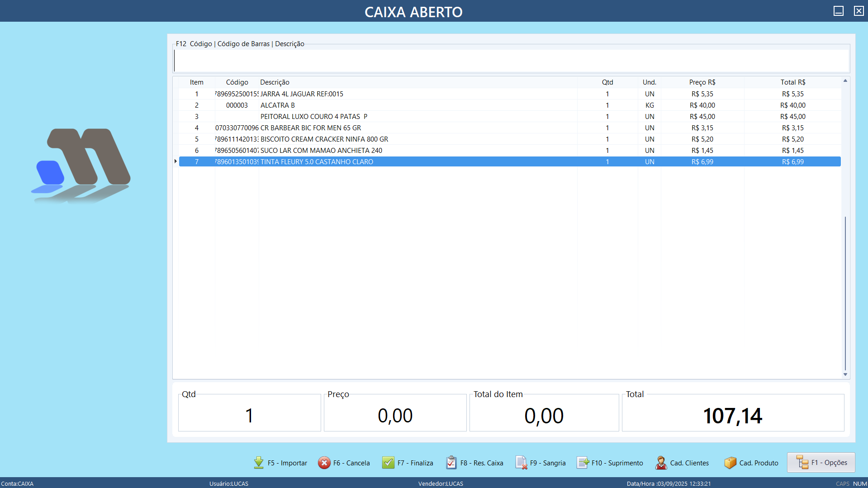Click the F7 Finaliza green checkmark icon
868x488 pixels.
pos(388,463)
